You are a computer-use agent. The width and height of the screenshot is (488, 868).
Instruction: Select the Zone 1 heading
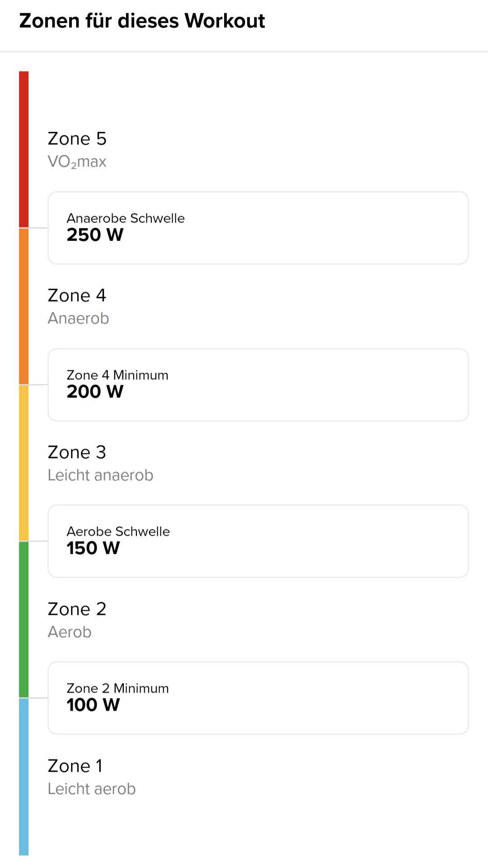click(75, 766)
